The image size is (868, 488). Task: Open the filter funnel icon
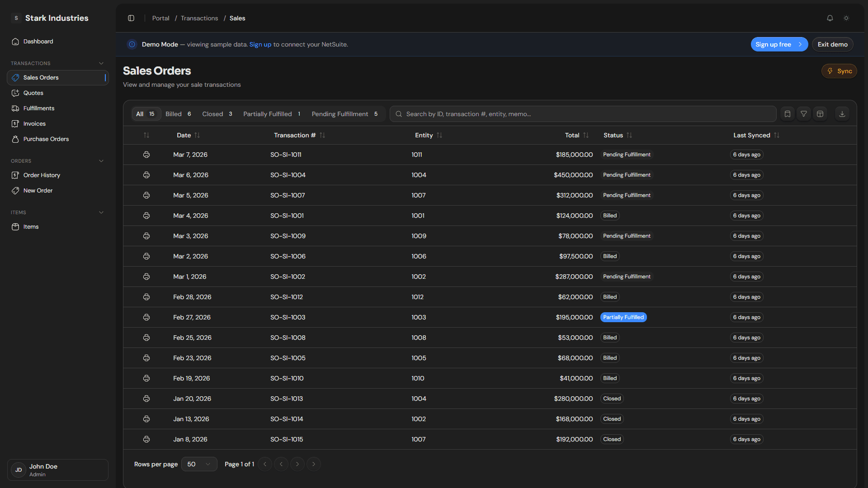pyautogui.click(x=804, y=114)
